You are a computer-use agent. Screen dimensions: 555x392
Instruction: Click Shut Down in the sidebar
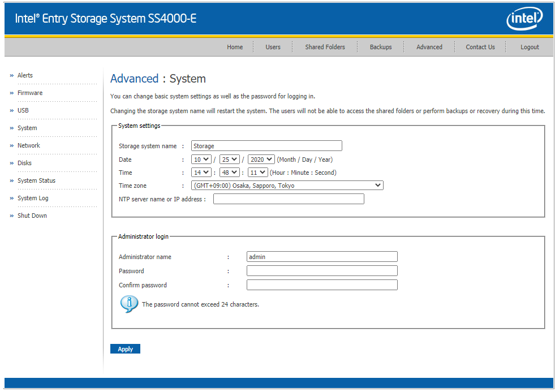coord(32,216)
